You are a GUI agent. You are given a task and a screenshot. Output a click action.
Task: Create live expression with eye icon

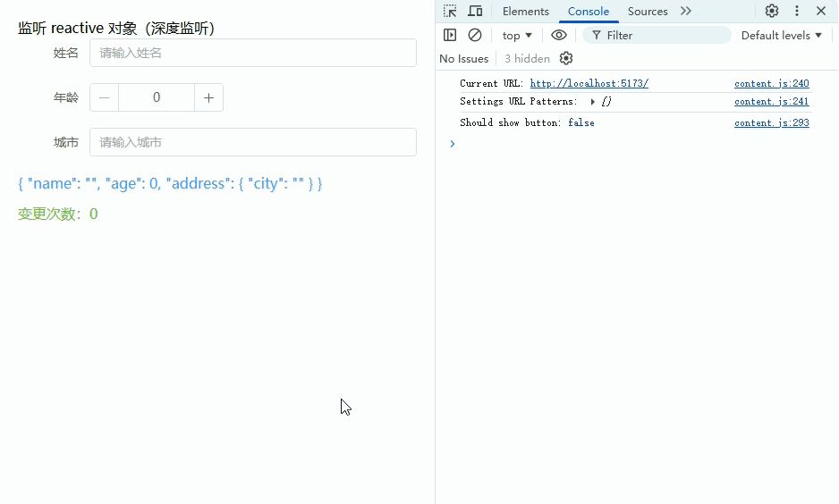[x=559, y=35]
